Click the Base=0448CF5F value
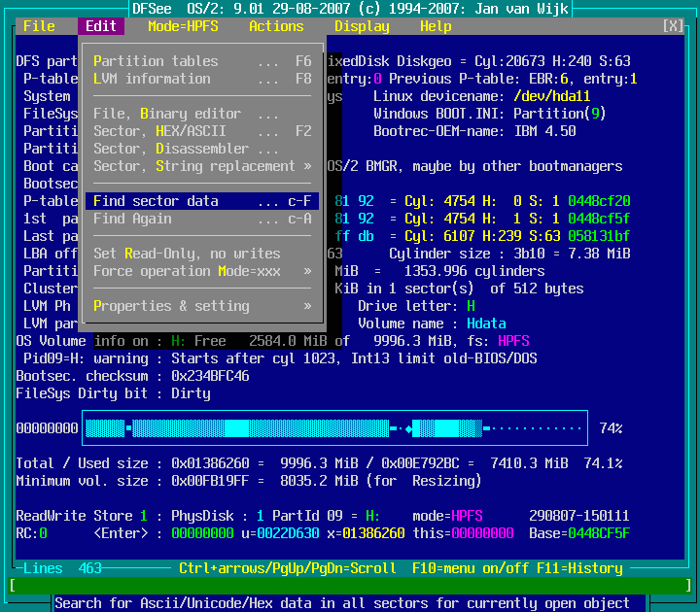The height and width of the screenshot is (612, 700). 579,533
